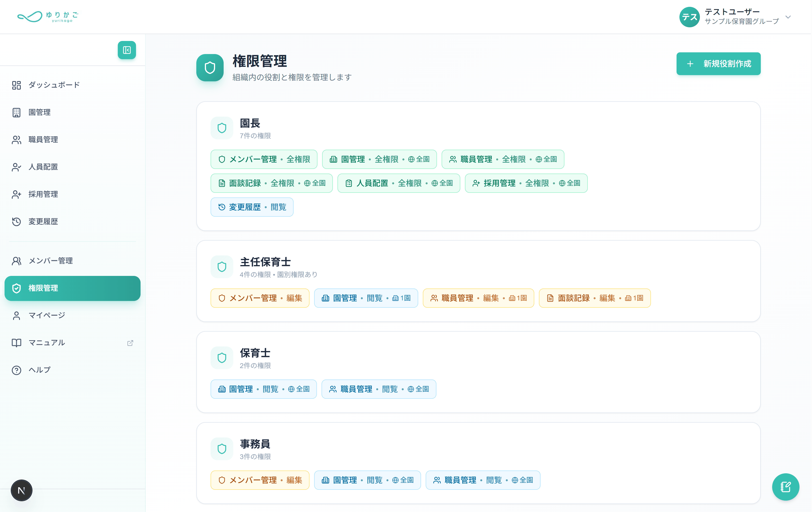Screen dimensions: 812x512
Task: Click the 変更履歴・閲覧 permission badge
Action: [252, 207]
